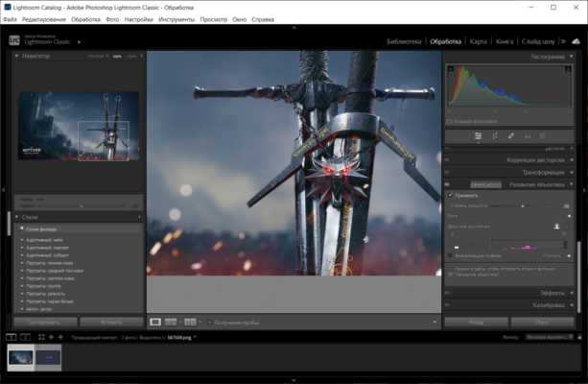Image resolution: width=588 pixels, height=384 pixels.
Task: Click the Ранний доступ badge
Action: [x=486, y=184]
